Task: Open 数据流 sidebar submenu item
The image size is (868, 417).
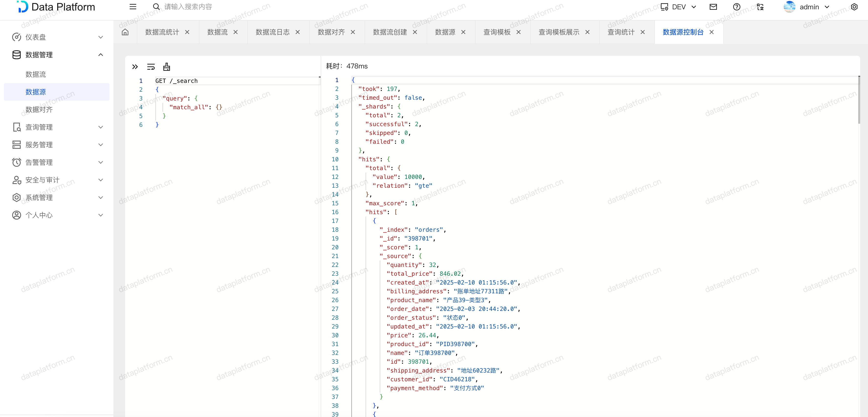Action: click(x=36, y=74)
